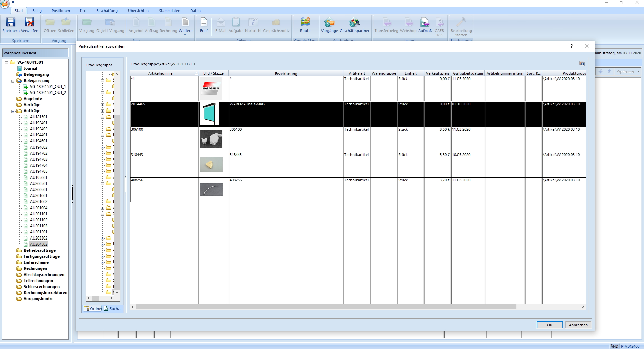Switch to Geschäftspartner via ribbon icon
Image resolution: width=644 pixels, height=349 pixels.
354,22
